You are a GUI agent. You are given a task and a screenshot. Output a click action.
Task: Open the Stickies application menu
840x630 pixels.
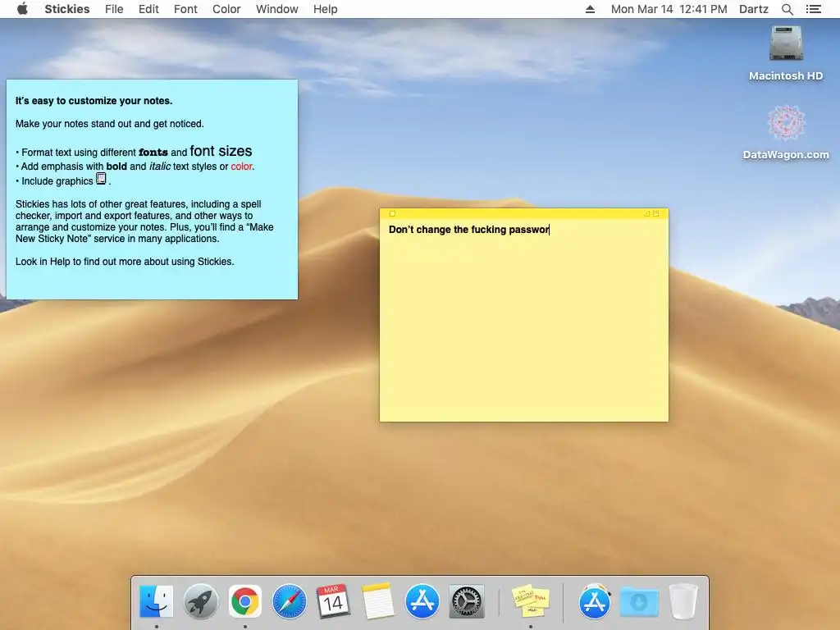(x=67, y=9)
